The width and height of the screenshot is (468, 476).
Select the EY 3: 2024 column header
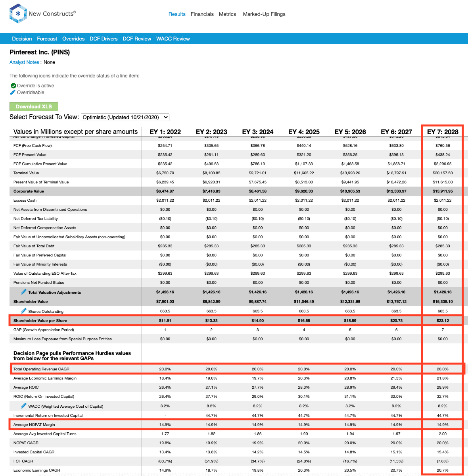coord(258,132)
